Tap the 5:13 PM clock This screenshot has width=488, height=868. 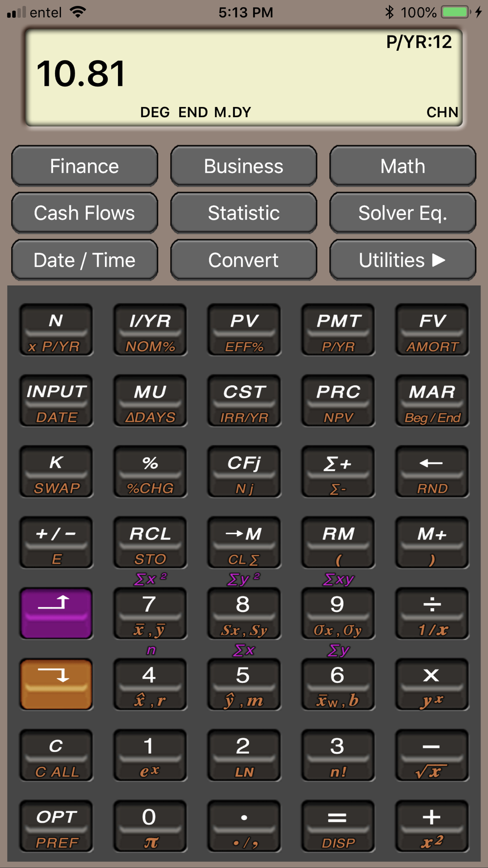click(x=245, y=12)
